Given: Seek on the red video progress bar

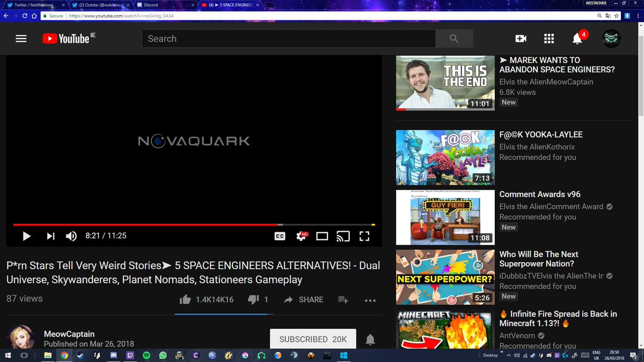Looking at the screenshot, I should pos(194,225).
